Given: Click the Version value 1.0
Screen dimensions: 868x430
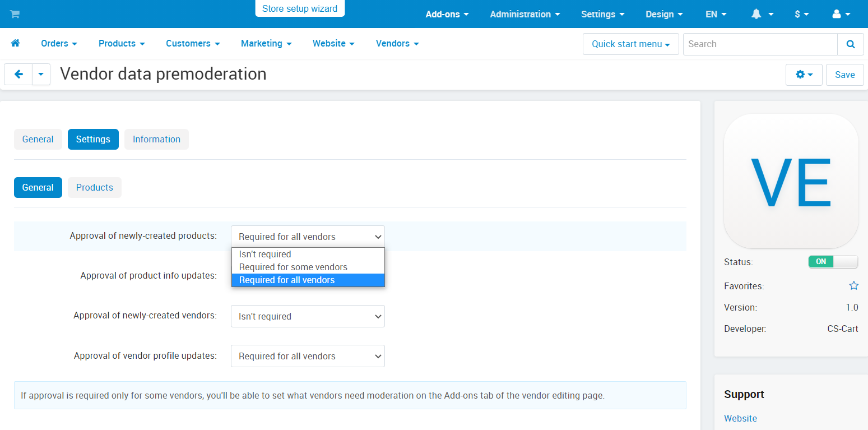Looking at the screenshot, I should coord(852,307).
